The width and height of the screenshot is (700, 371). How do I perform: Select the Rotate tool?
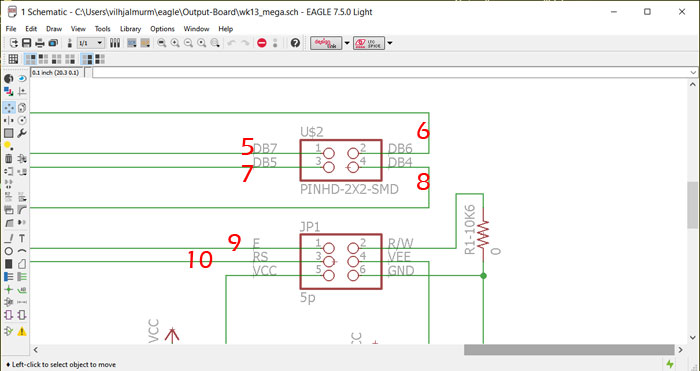(22, 121)
